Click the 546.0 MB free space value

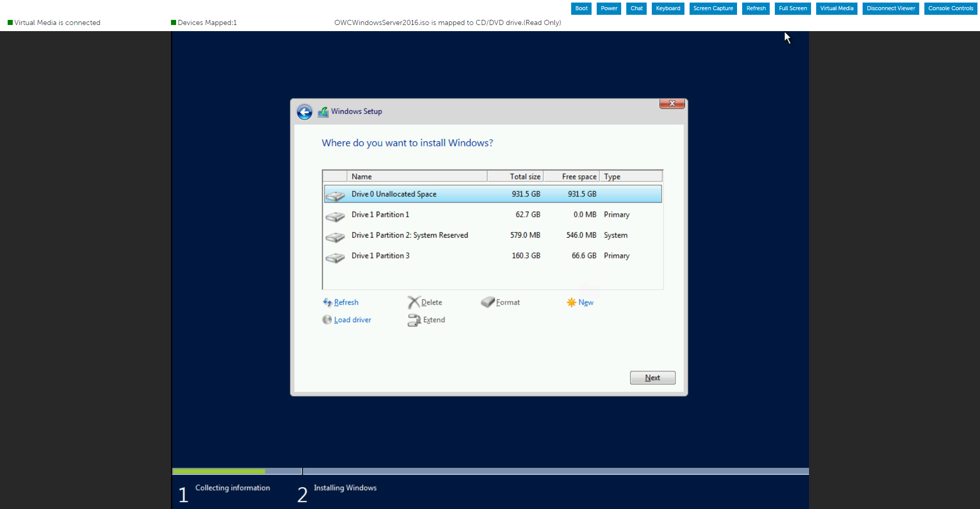click(581, 235)
